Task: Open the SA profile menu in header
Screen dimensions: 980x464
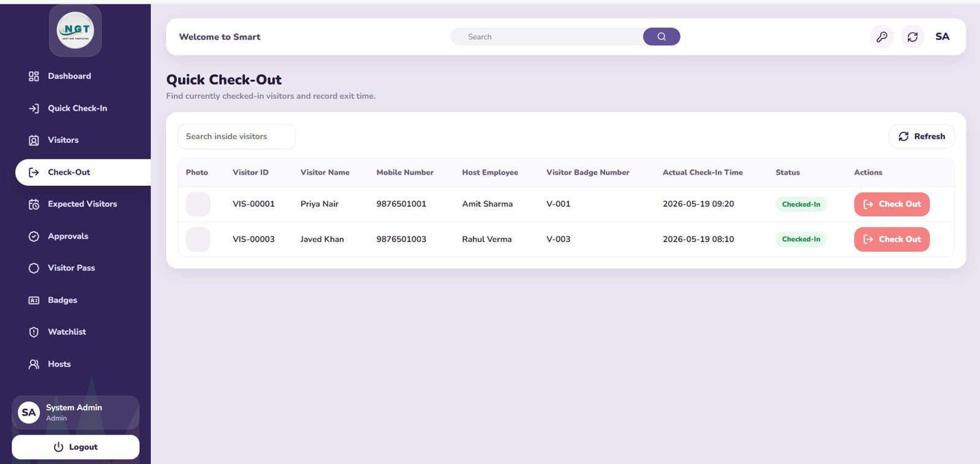Action: click(943, 37)
